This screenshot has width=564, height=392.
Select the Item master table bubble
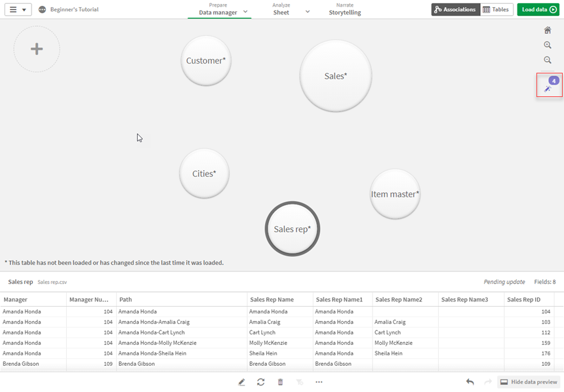tap(395, 194)
